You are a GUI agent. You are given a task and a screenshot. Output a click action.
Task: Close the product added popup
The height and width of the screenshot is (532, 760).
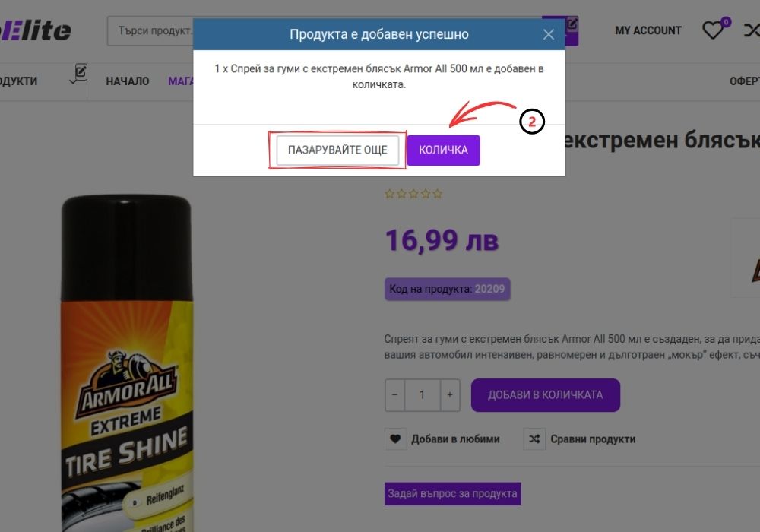pyautogui.click(x=548, y=34)
